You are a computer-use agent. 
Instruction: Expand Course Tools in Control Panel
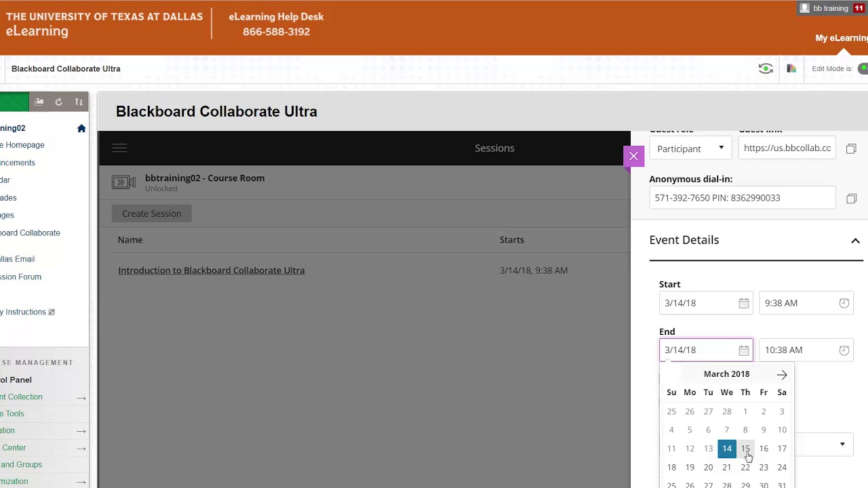pos(12,413)
